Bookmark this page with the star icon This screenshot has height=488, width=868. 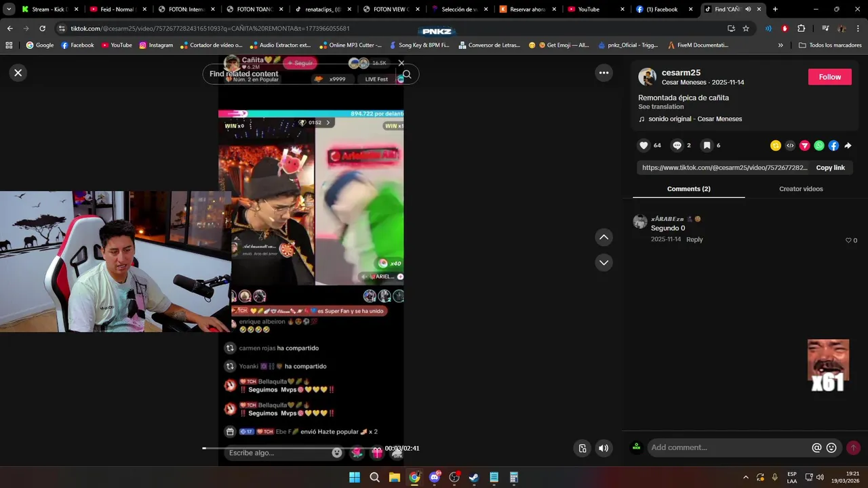point(746,28)
